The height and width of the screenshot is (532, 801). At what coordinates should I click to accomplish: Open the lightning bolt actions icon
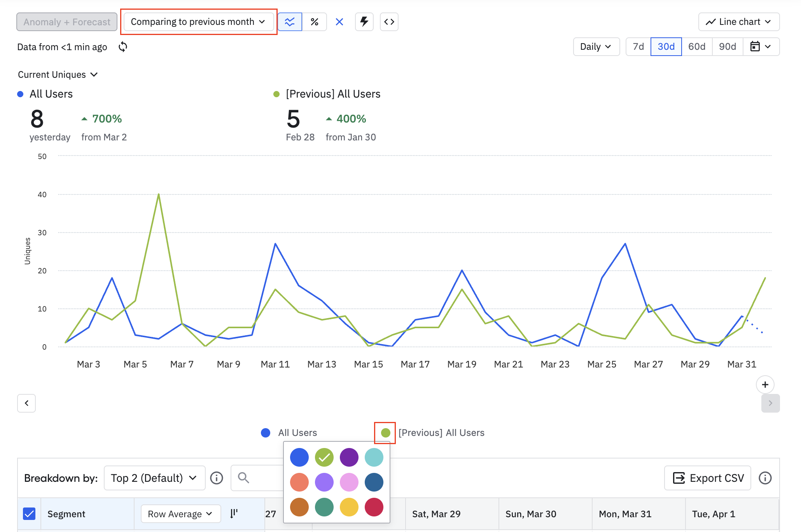(x=364, y=22)
